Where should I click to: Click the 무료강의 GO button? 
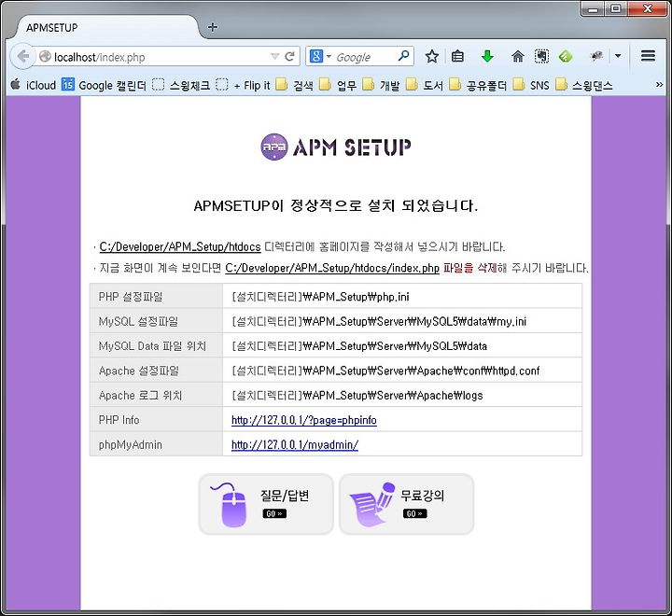(414, 513)
